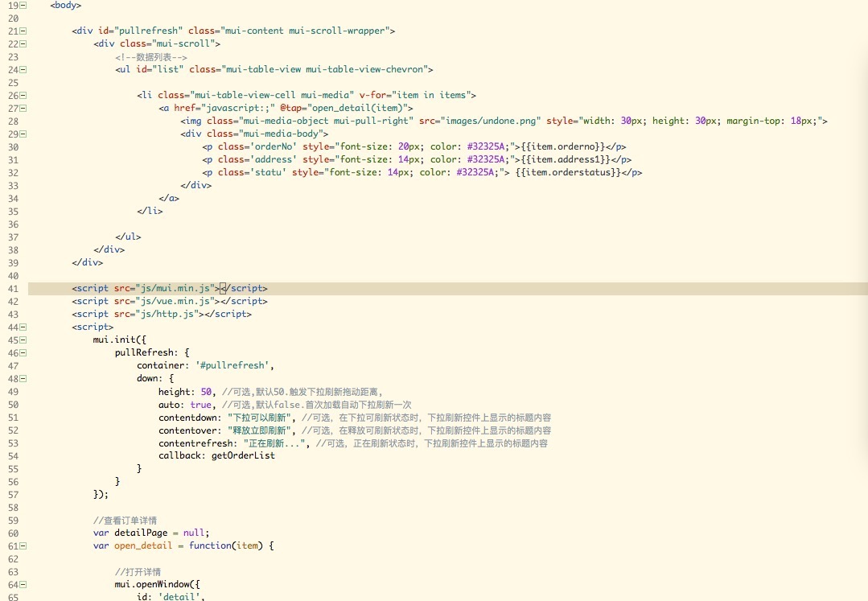Viewport: 868px width, 601px height.
Task: Click the {{item.address1}} template expression
Action: click(x=566, y=159)
